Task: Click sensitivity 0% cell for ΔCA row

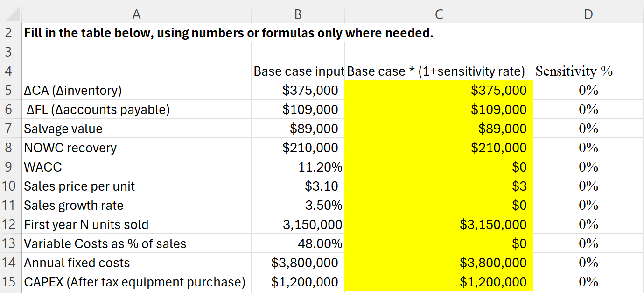Action: coord(588,90)
